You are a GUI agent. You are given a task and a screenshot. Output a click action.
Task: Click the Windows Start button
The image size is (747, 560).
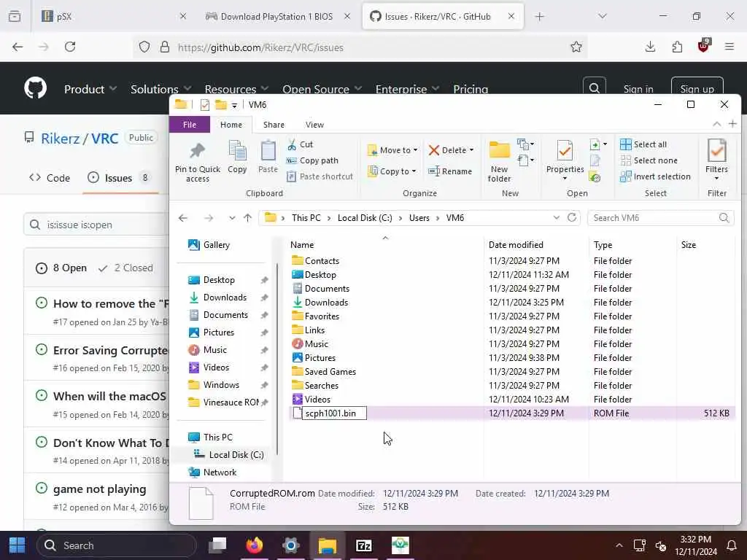pos(18,545)
